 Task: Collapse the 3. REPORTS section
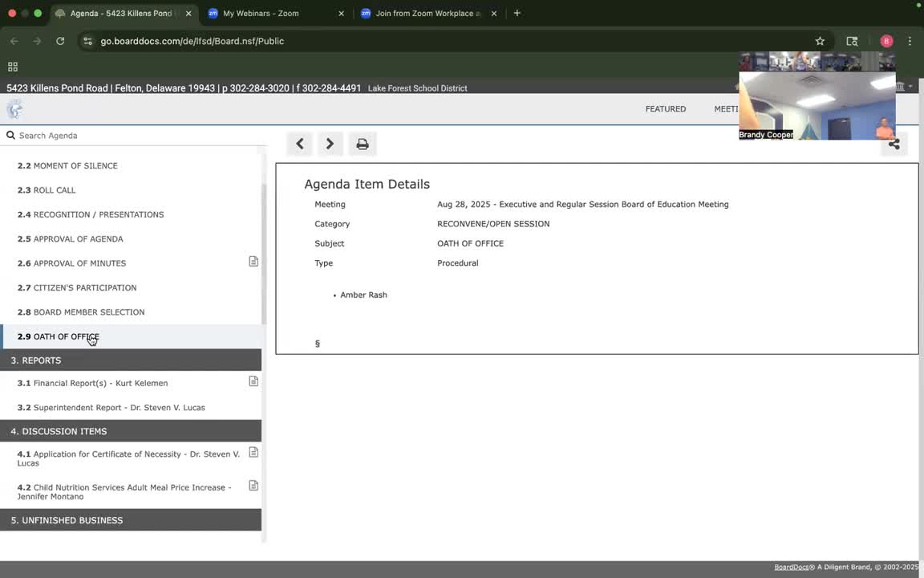tap(131, 360)
